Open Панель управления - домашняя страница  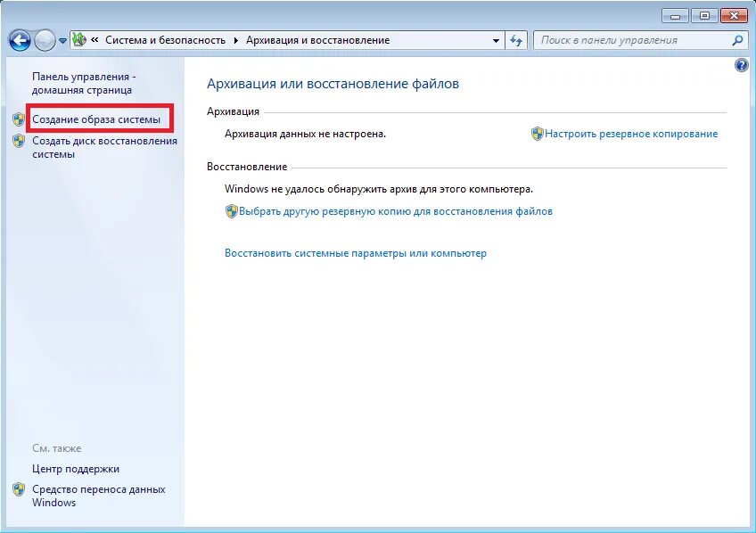[x=84, y=84]
